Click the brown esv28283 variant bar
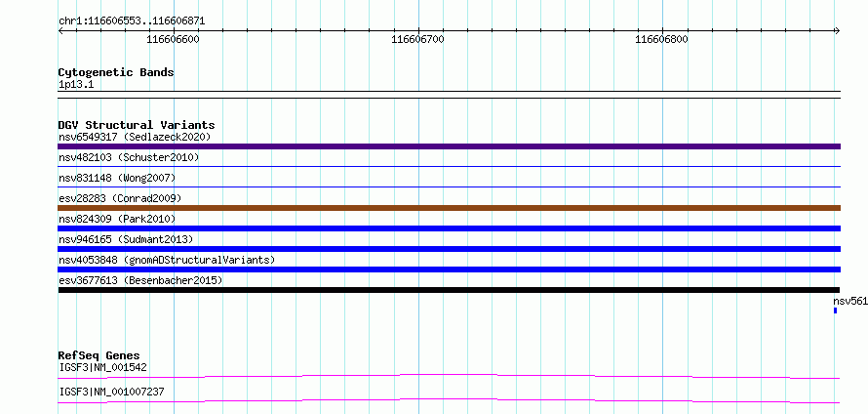Screen dimensions: 868x414 449,208
